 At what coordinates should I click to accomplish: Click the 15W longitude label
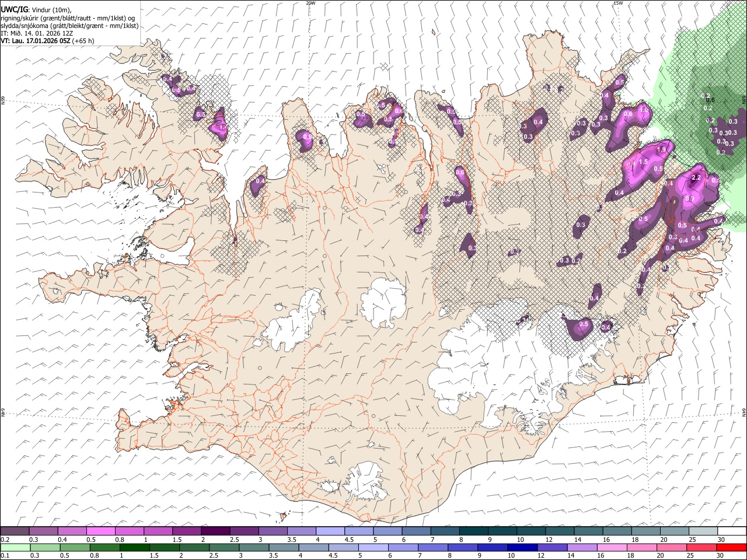(618, 3)
